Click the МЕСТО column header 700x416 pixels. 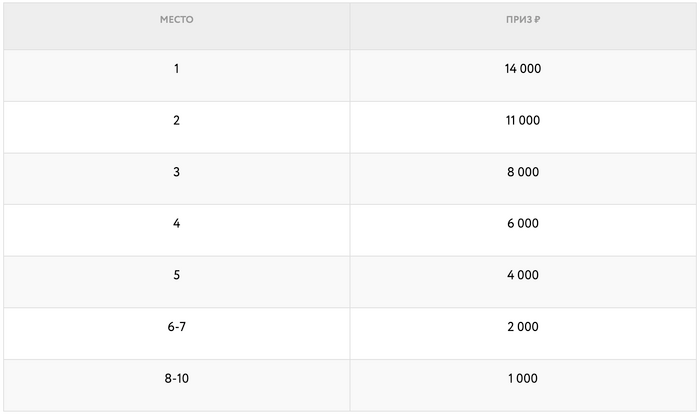pyautogui.click(x=176, y=20)
